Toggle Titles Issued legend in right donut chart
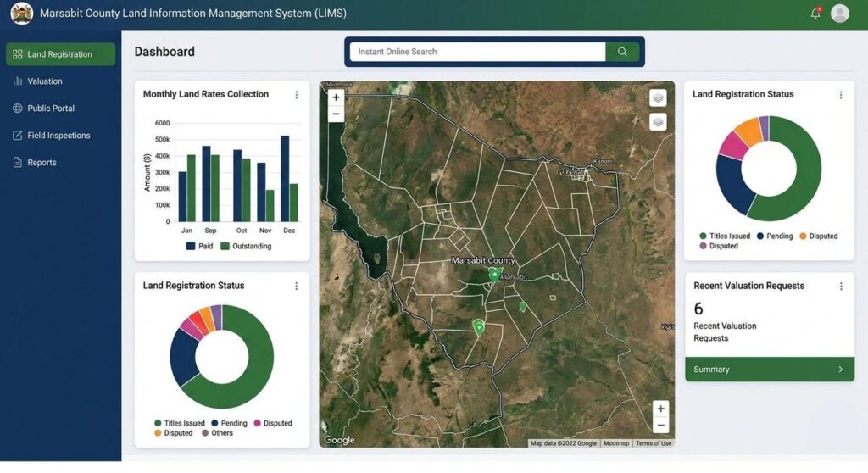 tap(725, 236)
